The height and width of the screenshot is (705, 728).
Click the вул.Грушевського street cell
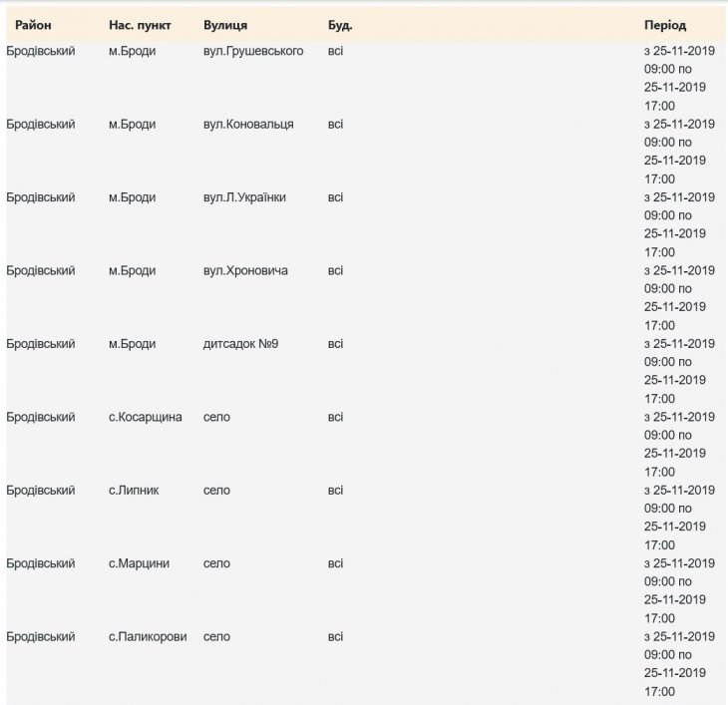(x=252, y=51)
